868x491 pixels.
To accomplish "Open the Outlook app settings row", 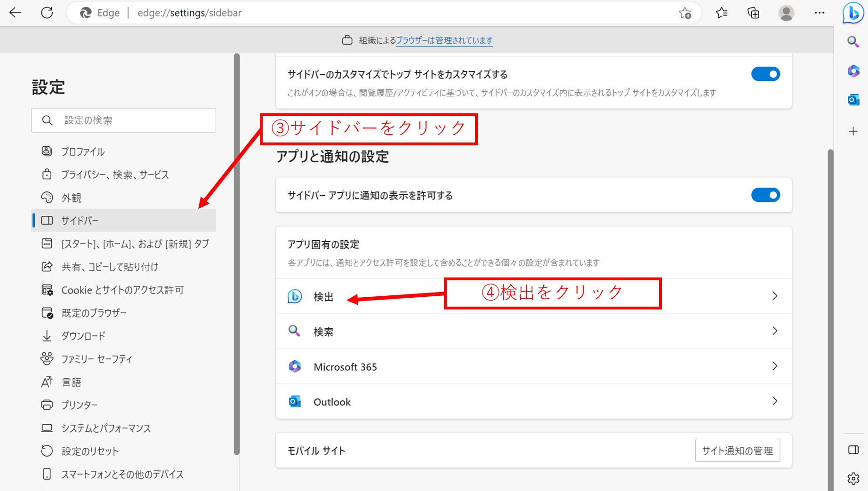I will (x=534, y=402).
